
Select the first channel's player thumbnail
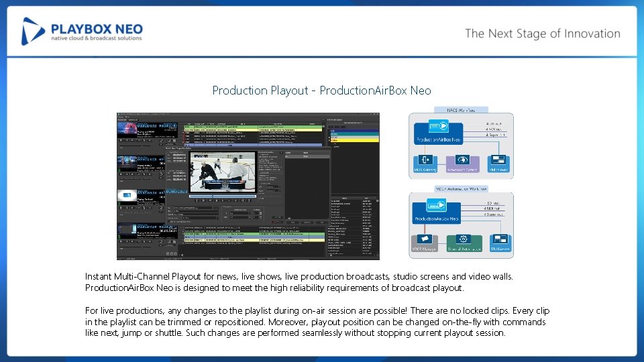[x=127, y=129]
